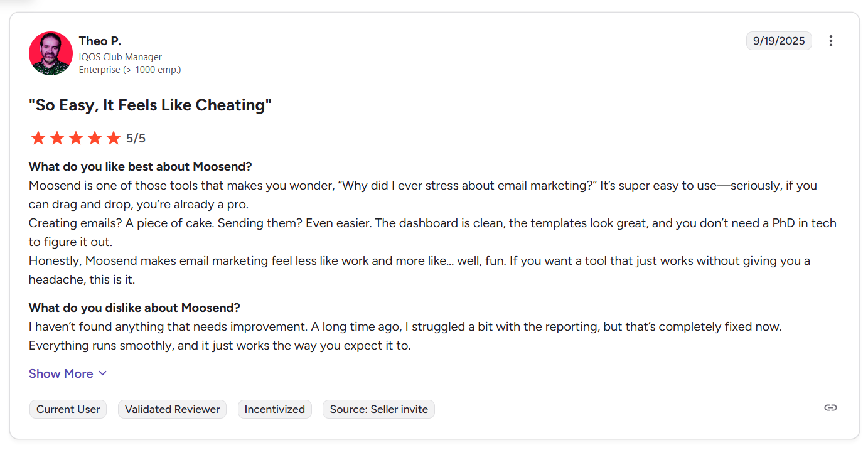Copy review link via chain icon
868x450 pixels.
[830, 407]
